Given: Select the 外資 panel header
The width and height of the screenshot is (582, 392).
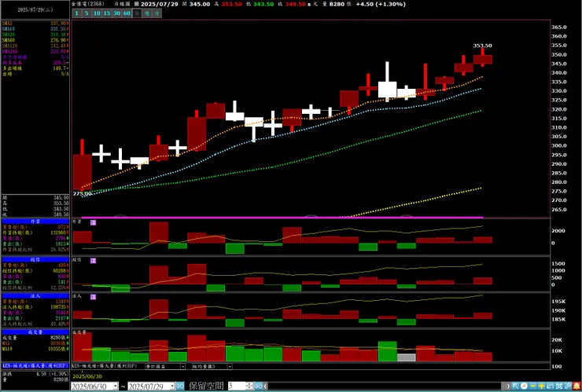Looking at the screenshot, I should (35, 222).
